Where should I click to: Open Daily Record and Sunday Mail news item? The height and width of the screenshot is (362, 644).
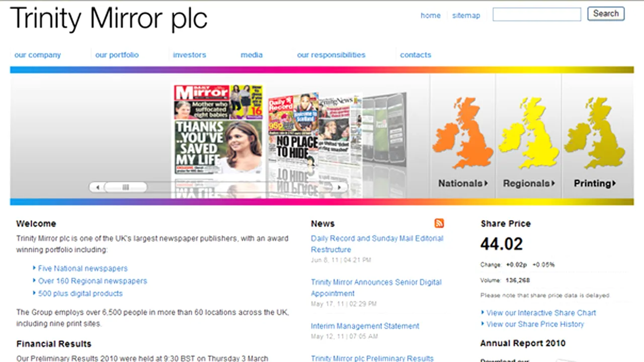[377, 244]
